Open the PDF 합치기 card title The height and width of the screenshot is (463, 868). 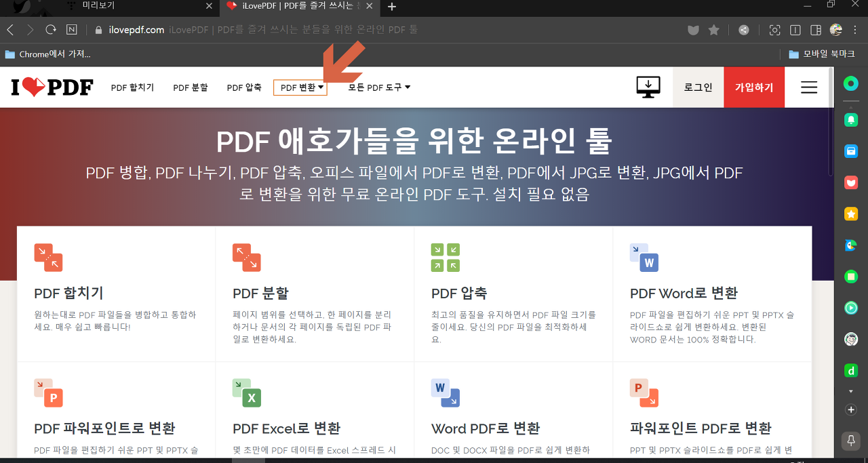[68, 294]
